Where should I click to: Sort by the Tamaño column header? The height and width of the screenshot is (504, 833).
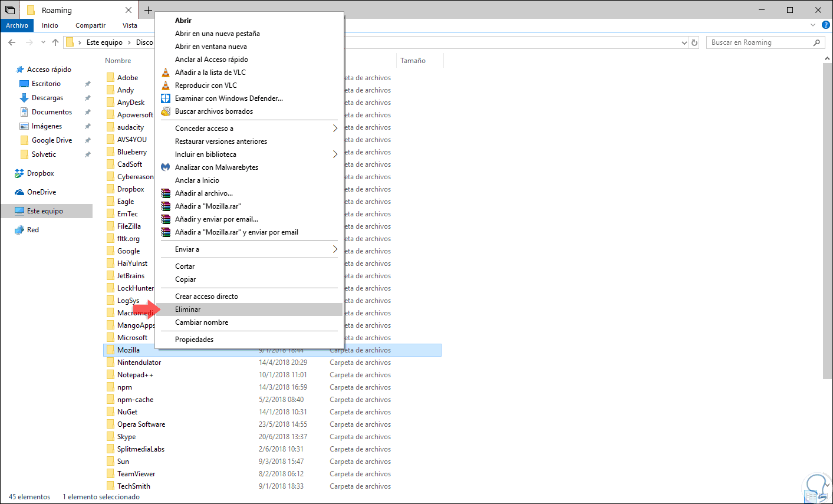(x=413, y=61)
